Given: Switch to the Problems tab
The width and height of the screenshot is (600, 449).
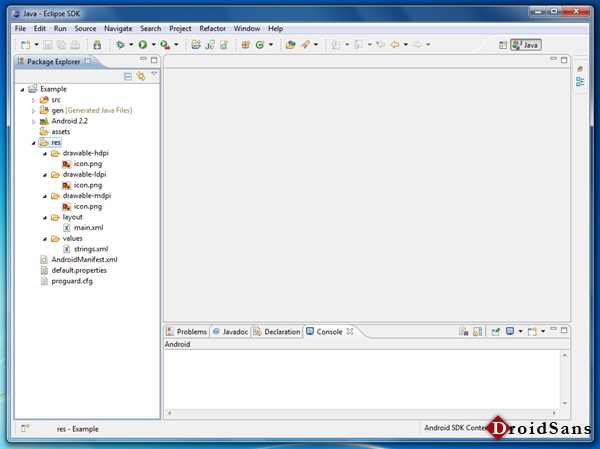Looking at the screenshot, I should coord(187,331).
